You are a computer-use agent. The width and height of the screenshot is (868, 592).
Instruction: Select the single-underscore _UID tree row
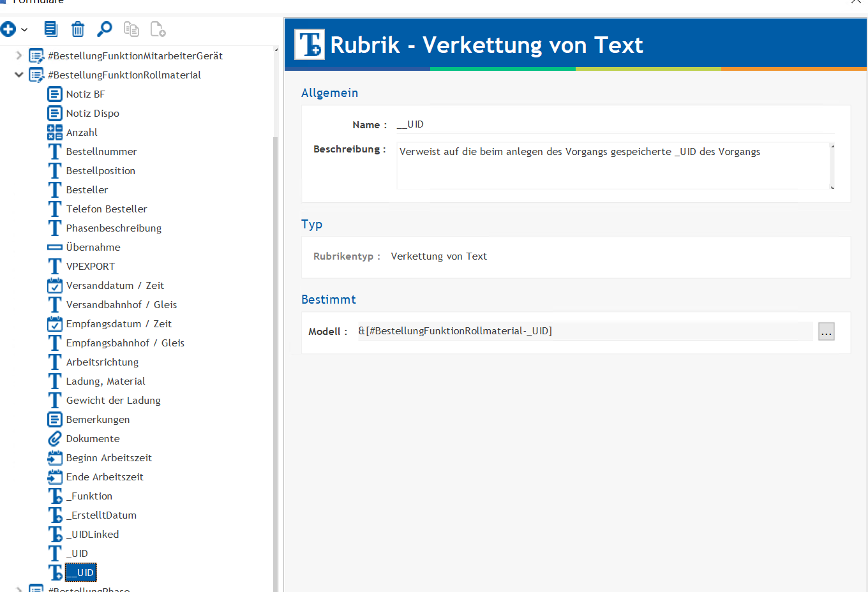point(77,554)
